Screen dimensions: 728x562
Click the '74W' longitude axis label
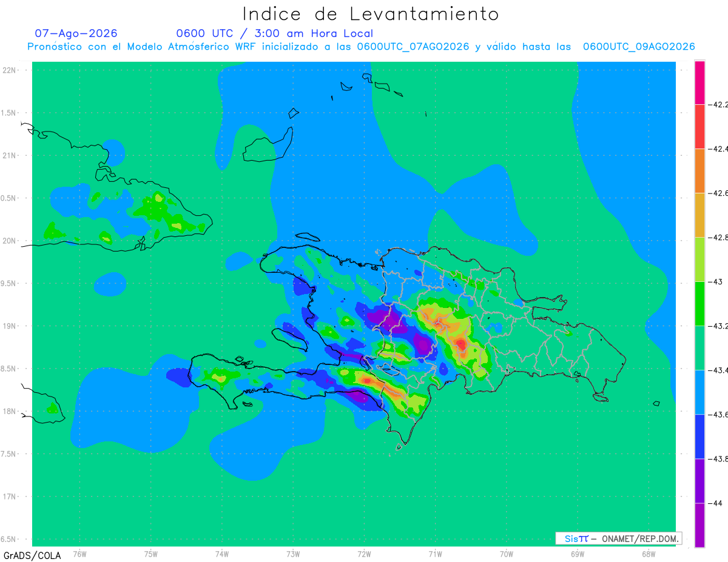(222, 553)
